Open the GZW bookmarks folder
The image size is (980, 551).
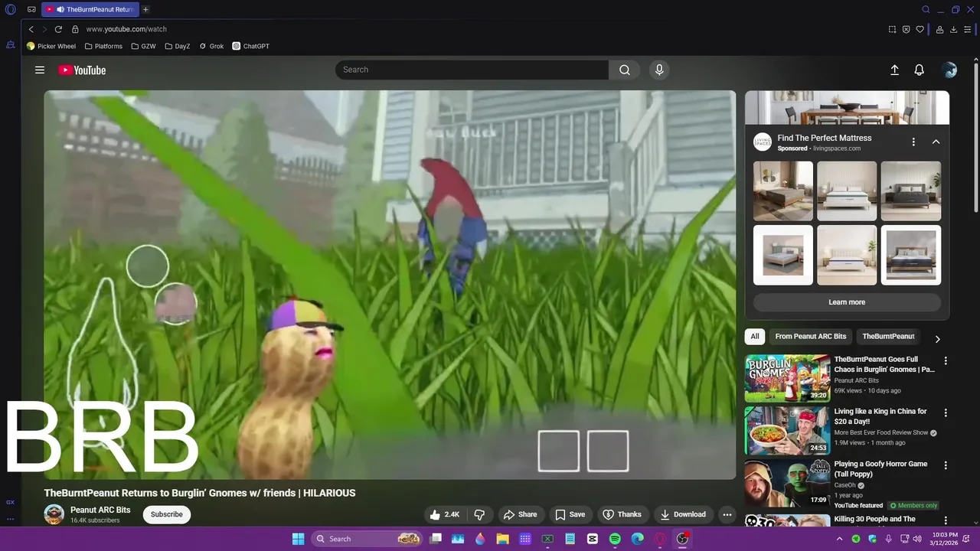[x=143, y=46]
